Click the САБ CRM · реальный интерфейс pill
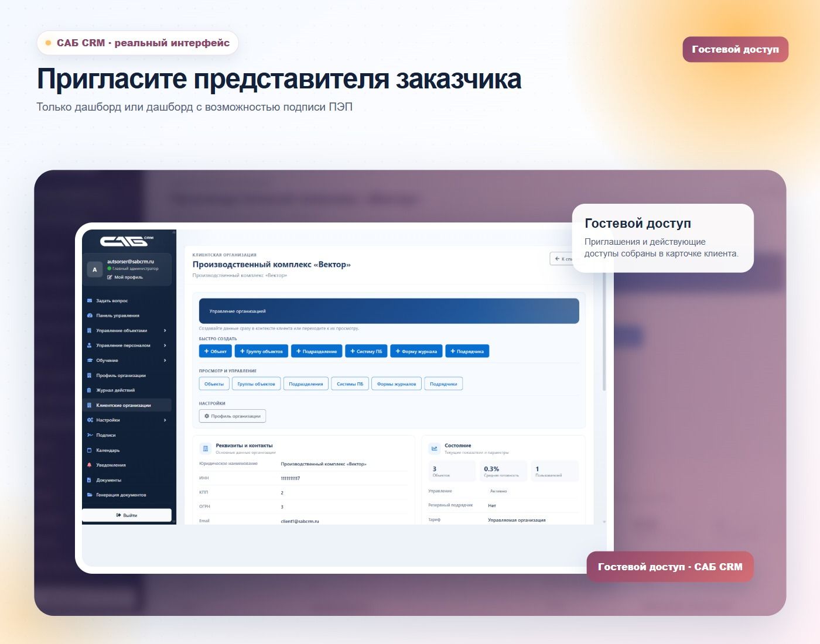Viewport: 820px width, 644px height. (x=138, y=43)
